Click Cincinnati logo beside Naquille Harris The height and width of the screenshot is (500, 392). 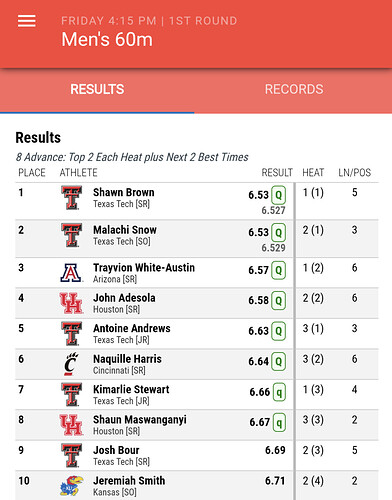tap(71, 364)
